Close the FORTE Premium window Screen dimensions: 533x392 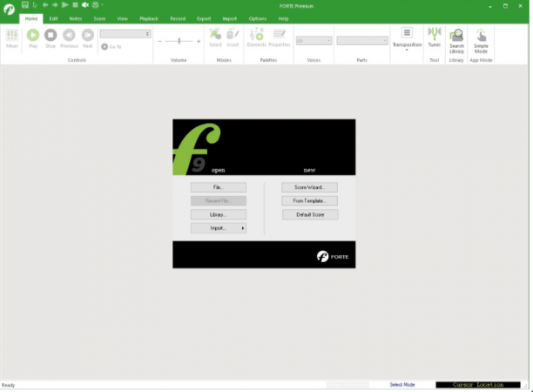click(x=521, y=6)
